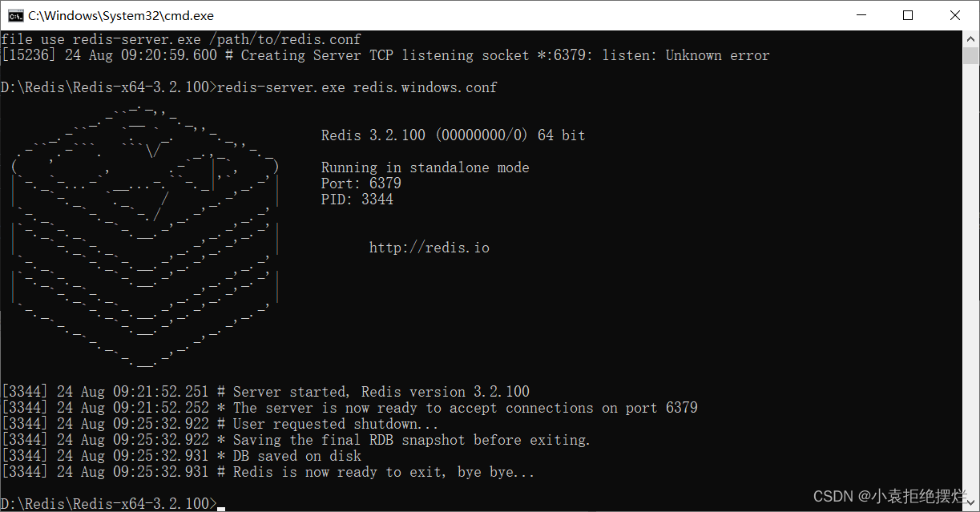Click the scrollbar up arrow
The width and height of the screenshot is (980, 512).
point(970,38)
